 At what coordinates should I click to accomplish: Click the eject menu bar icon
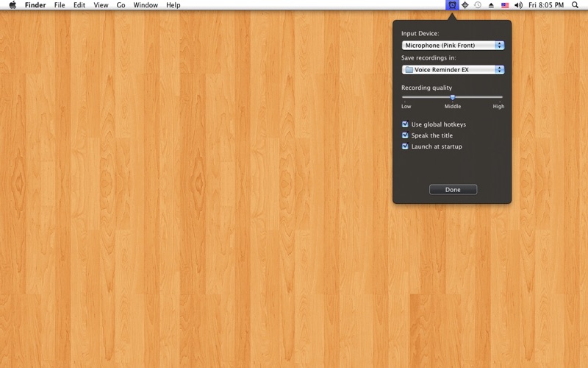click(x=491, y=5)
